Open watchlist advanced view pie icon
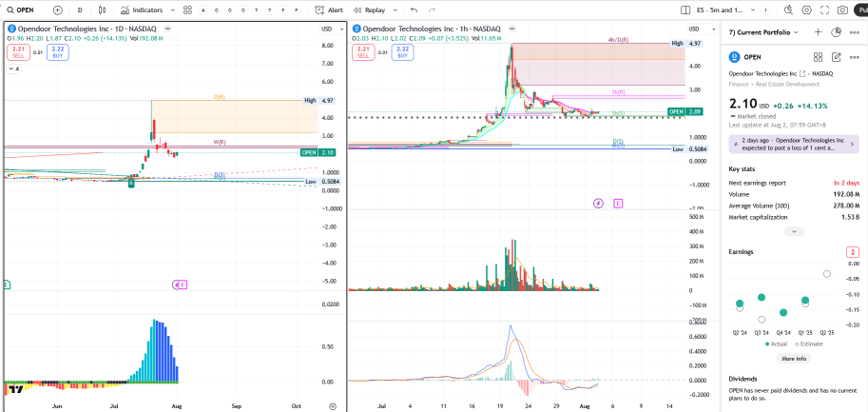The height and width of the screenshot is (412, 868). [x=837, y=32]
